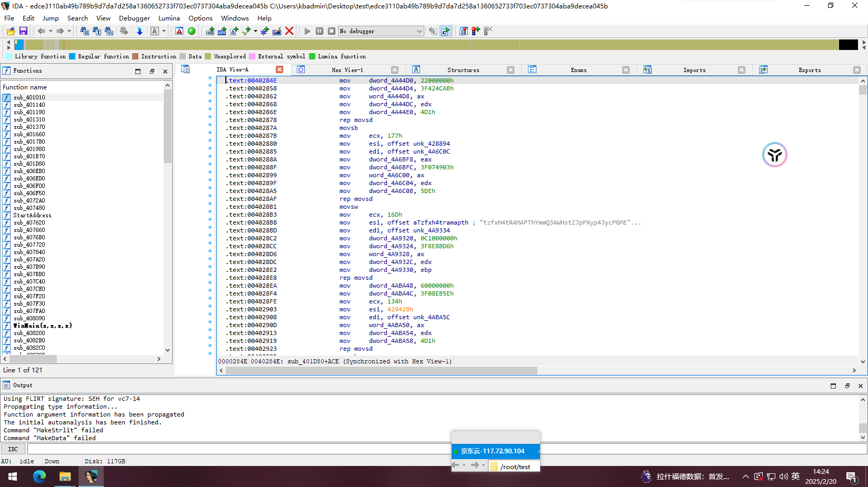Click the IDC command input field
Viewport: 868px width, 487px height.
[447, 449]
